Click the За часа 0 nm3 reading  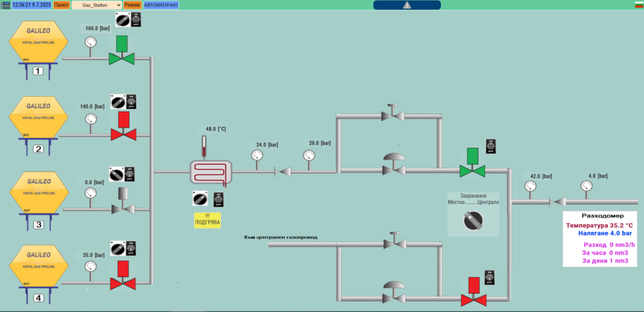(605, 253)
